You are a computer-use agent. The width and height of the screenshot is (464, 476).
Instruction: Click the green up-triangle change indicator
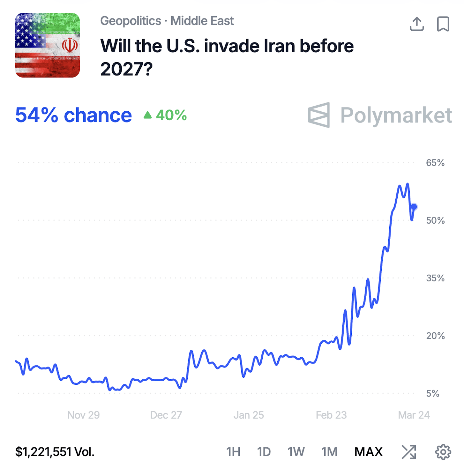(147, 115)
